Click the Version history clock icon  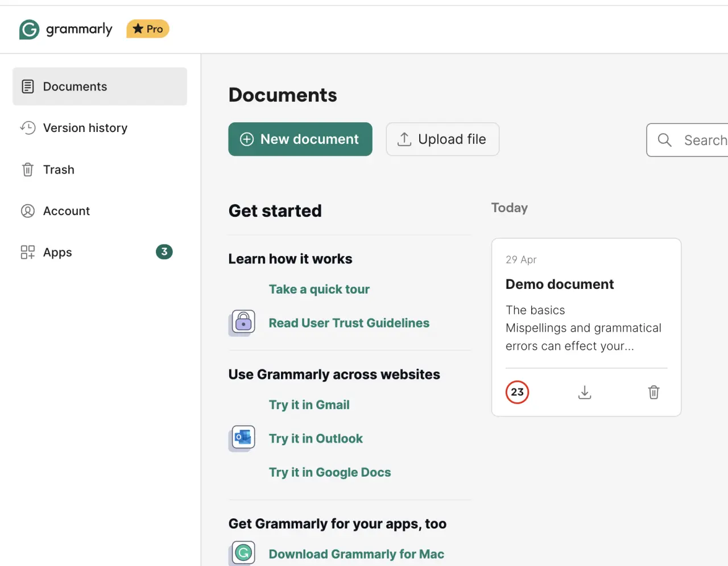[x=28, y=128]
